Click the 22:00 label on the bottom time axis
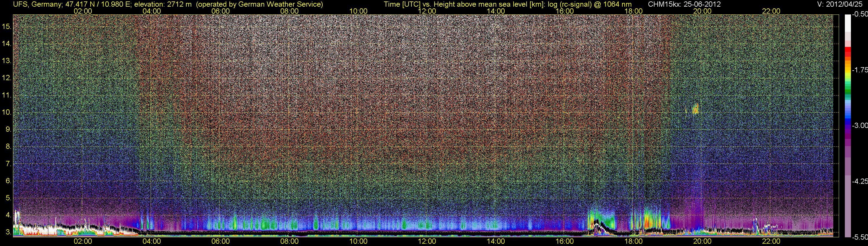 771,241
